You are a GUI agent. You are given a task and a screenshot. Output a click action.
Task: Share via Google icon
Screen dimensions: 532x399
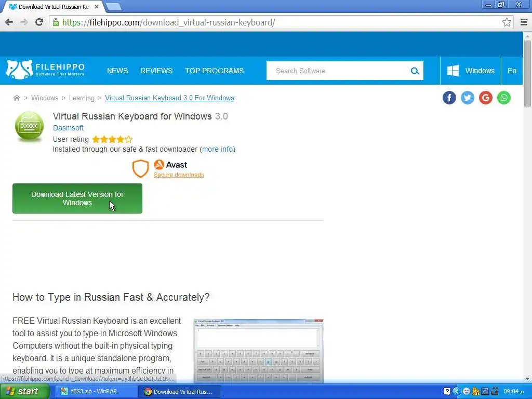coord(486,98)
